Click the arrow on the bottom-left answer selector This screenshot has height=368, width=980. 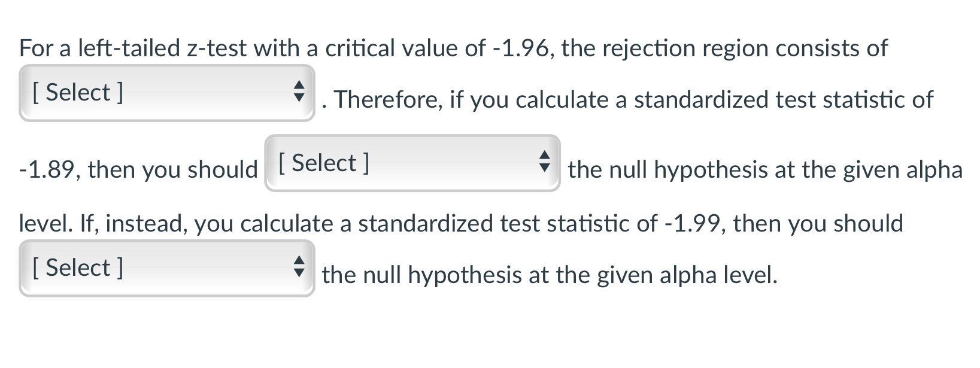point(299,267)
